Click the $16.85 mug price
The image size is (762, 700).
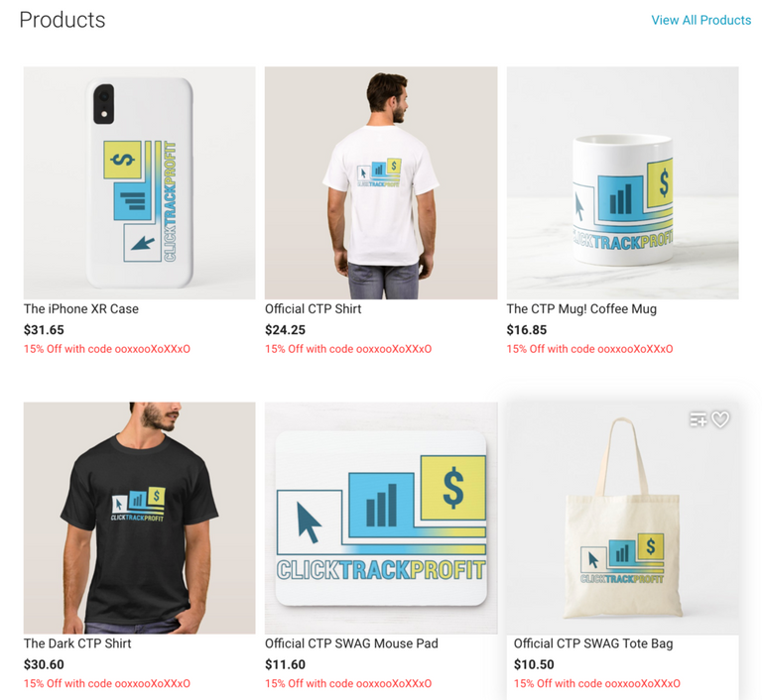coord(526,330)
